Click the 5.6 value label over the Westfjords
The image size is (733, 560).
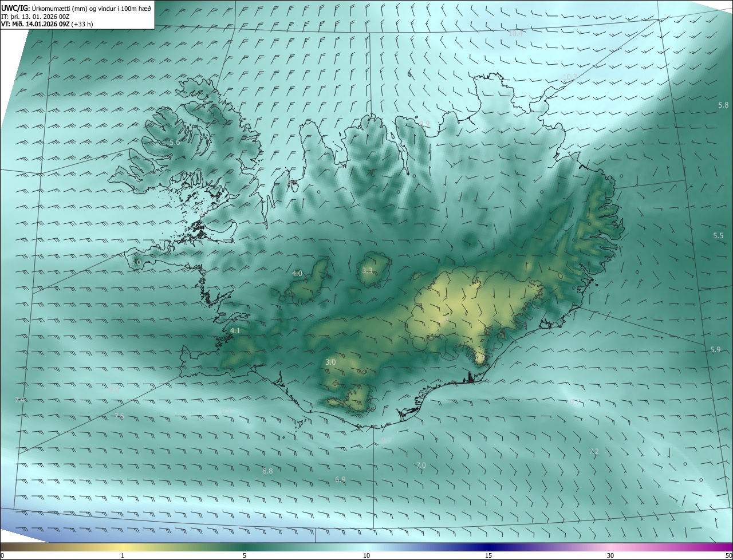point(175,143)
